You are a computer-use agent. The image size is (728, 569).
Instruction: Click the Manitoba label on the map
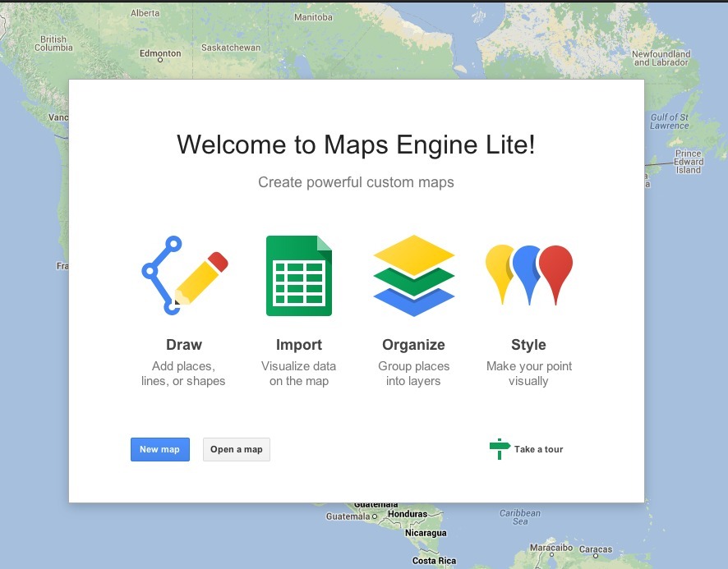tap(313, 16)
